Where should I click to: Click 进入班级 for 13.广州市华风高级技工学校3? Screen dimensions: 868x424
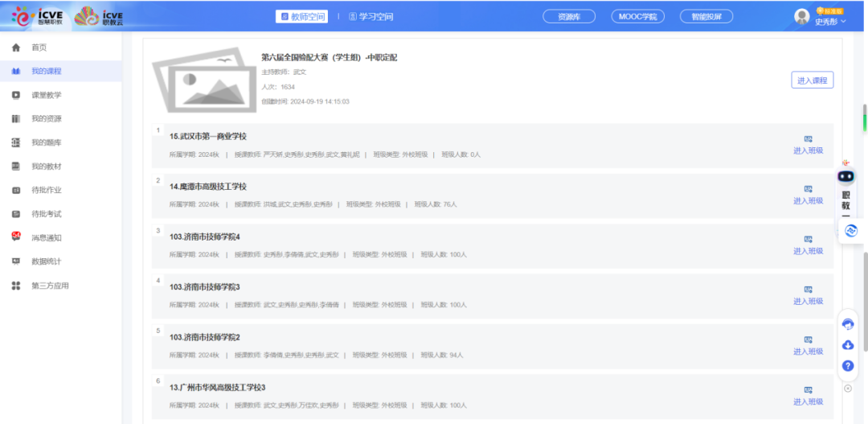pos(809,401)
